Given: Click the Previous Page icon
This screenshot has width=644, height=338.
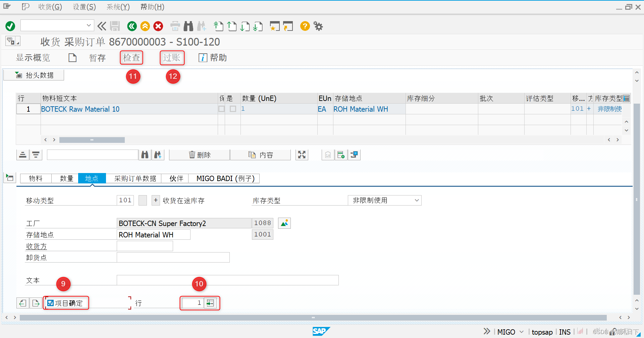Looking at the screenshot, I should coord(232,26).
